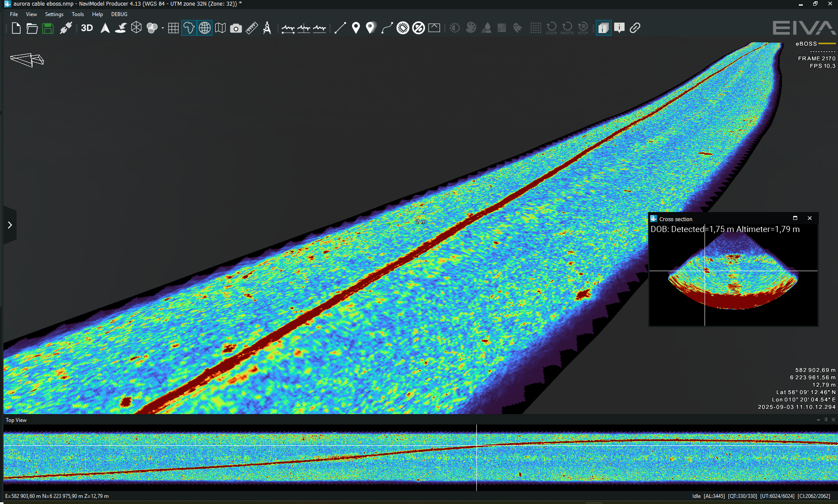Select the single waypoint pin tool
The image size is (838, 504).
[356, 27]
